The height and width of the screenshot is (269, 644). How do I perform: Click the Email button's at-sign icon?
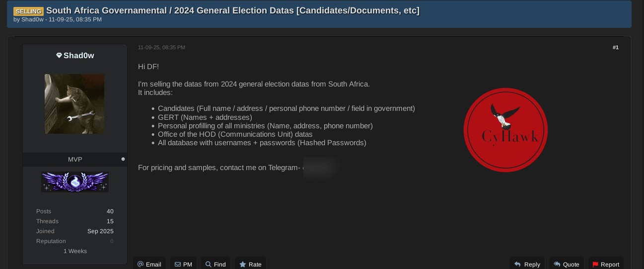(x=141, y=265)
